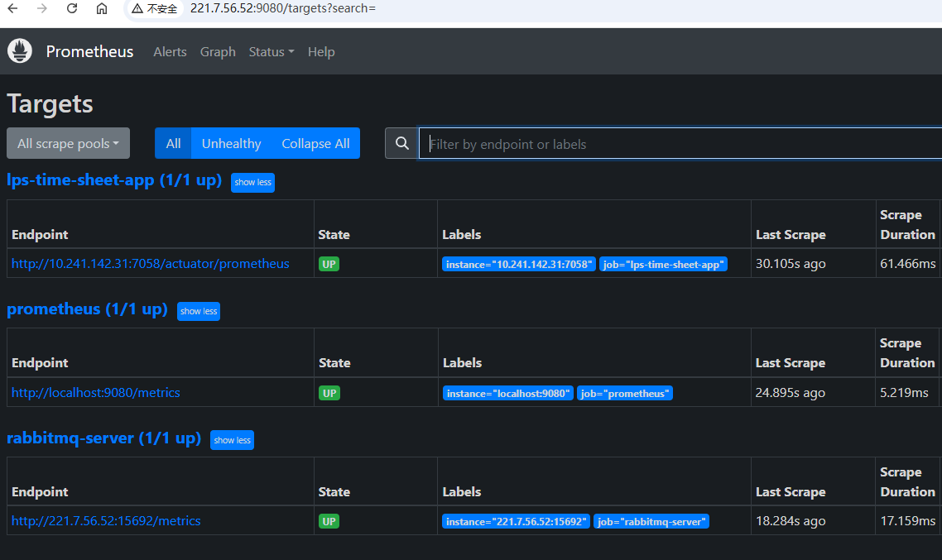Image resolution: width=942 pixels, height=560 pixels.
Task: Open the Help menu item
Action: coord(321,51)
